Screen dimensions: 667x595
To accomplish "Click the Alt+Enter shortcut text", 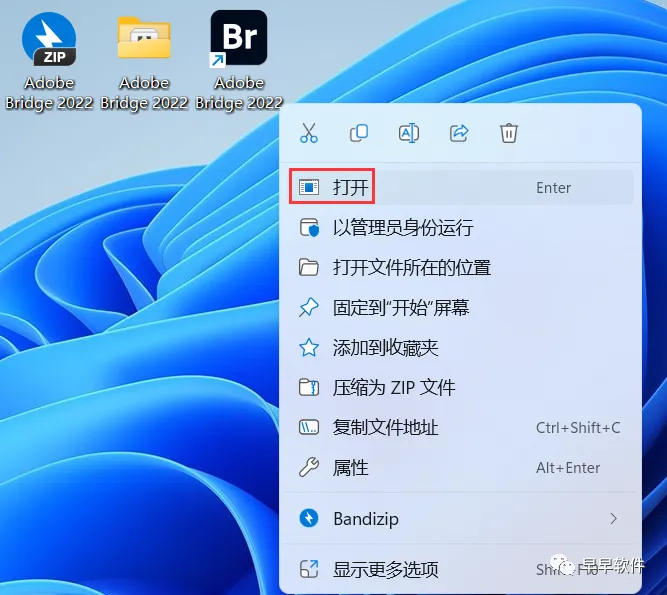I will [568, 468].
